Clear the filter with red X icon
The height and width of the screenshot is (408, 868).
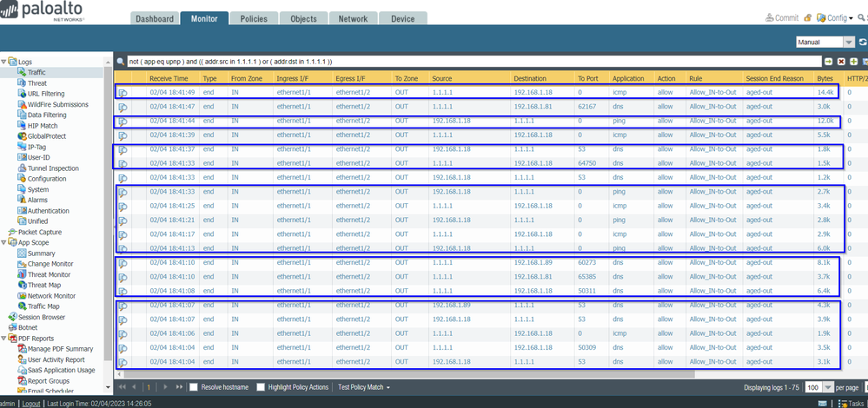click(x=841, y=62)
